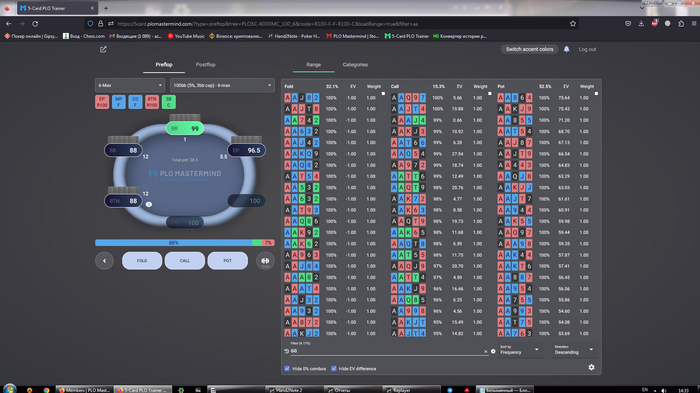Image resolution: width=700 pixels, height=393 pixels.
Task: Open the 6-Max table size dropdown
Action: [130, 85]
